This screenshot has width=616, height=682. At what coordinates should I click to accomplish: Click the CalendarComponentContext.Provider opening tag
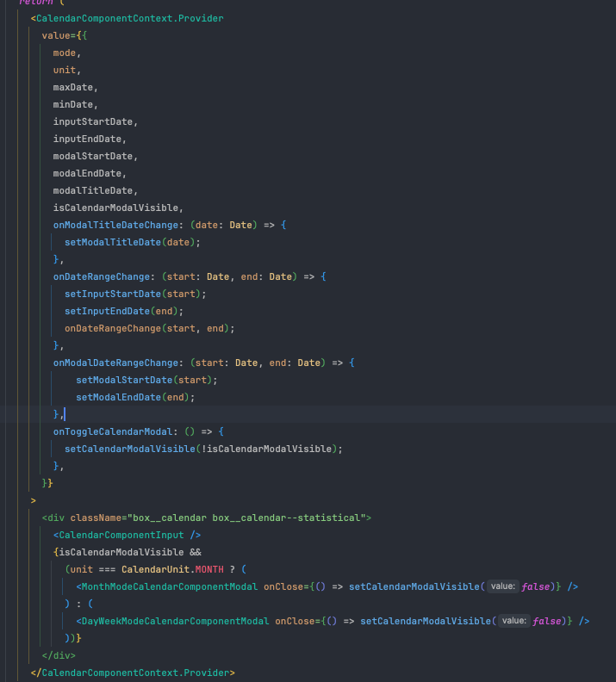coord(127,18)
